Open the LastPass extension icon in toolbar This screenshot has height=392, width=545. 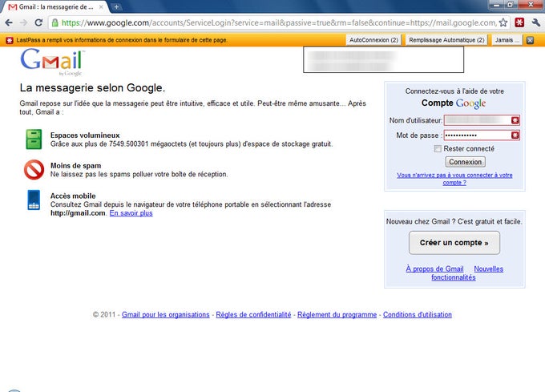pyautogui.click(x=519, y=23)
